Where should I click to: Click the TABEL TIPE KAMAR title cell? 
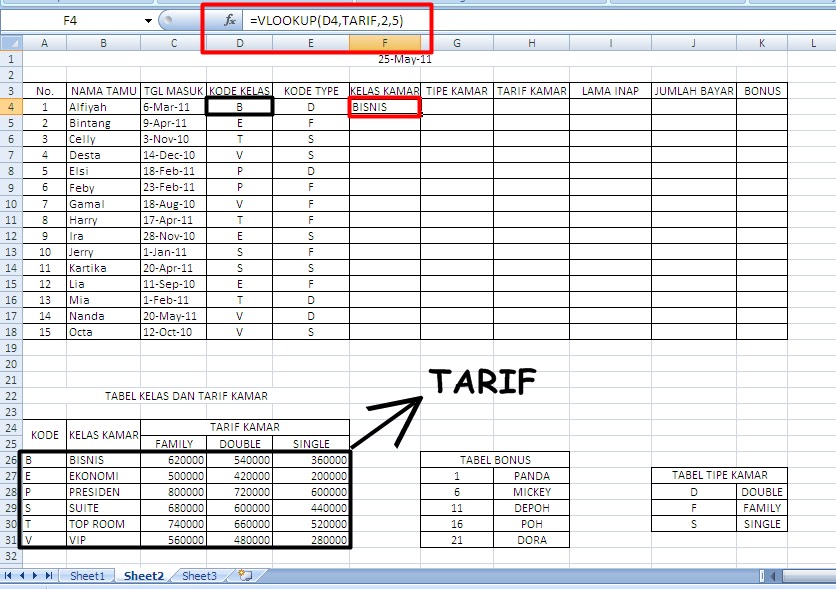[719, 475]
